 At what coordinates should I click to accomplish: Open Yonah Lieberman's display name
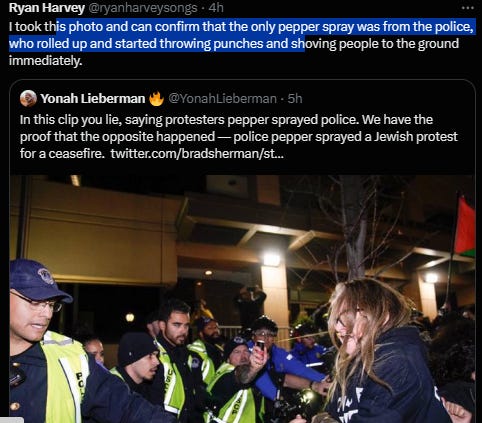click(93, 99)
